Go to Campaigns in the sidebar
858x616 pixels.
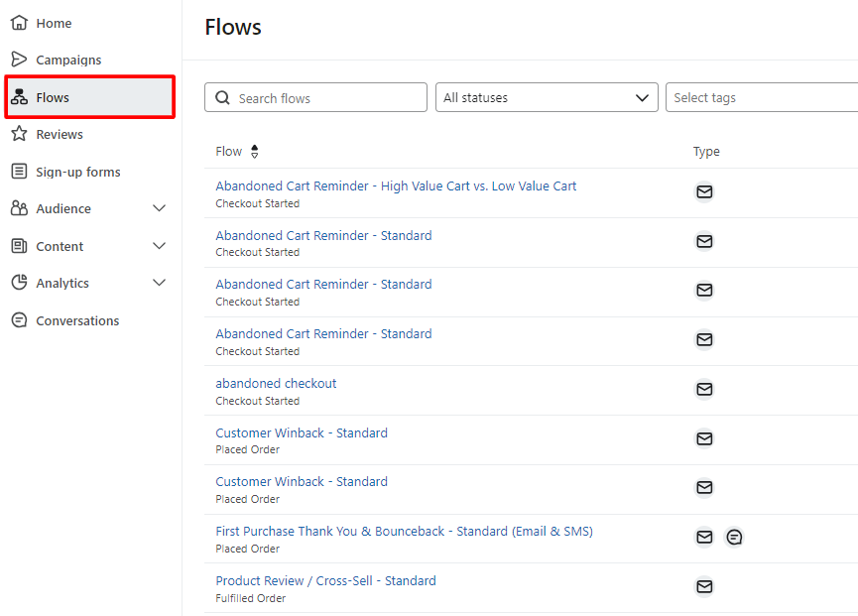tap(68, 60)
